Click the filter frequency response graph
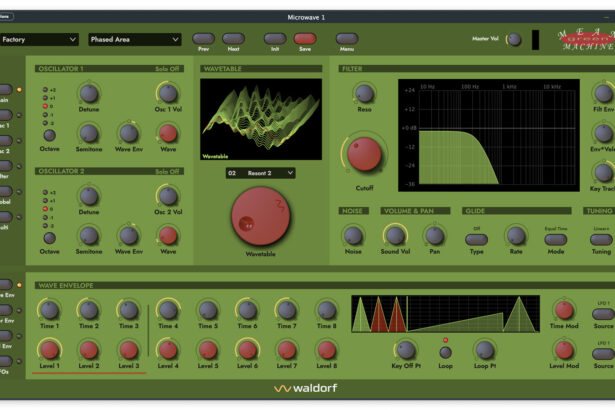Screen dimensions: 615x410 (489, 135)
